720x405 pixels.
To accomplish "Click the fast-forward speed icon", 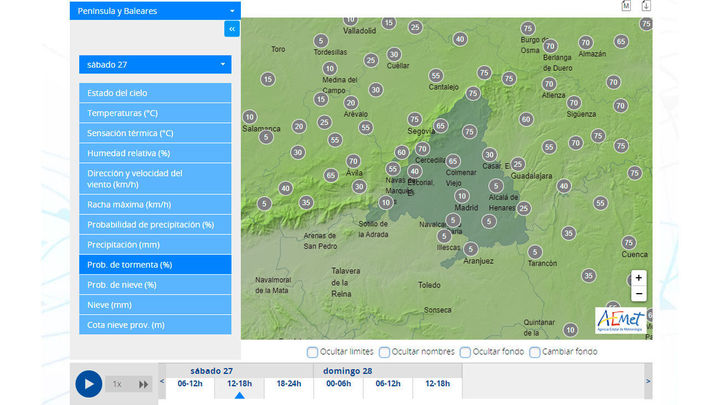I will pyautogui.click(x=143, y=384).
